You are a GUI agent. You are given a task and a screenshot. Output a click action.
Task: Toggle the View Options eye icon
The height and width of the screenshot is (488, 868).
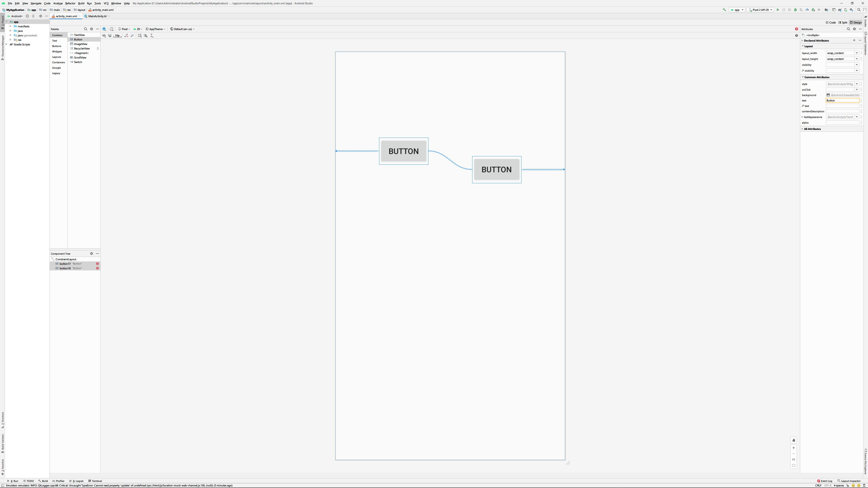click(104, 35)
